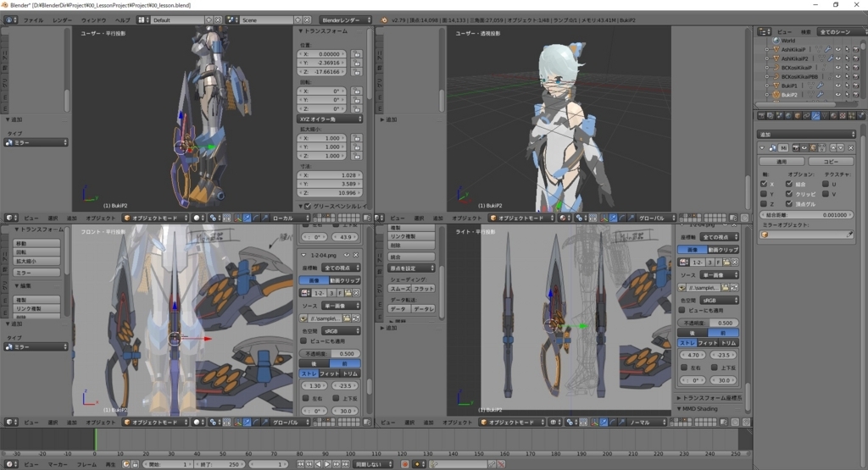
Task: Open the レンダー (Render) menu
Action: pos(62,20)
